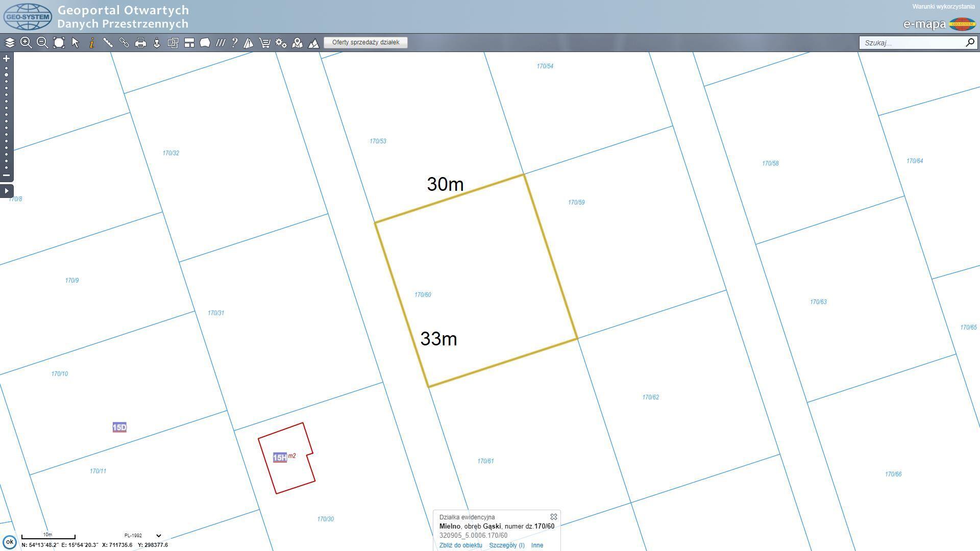The image size is (980, 551).
Task: Click Zbliż do obiektu link
Action: click(x=460, y=545)
